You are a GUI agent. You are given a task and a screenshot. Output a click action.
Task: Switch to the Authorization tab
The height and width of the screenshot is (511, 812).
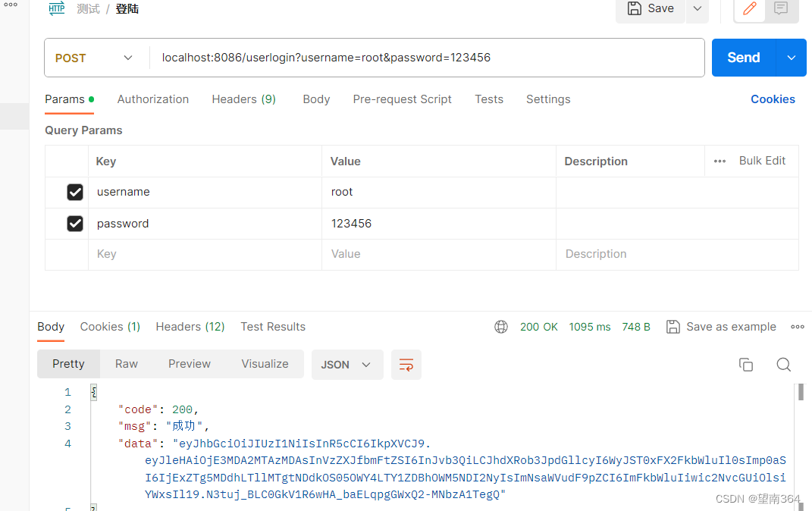152,99
